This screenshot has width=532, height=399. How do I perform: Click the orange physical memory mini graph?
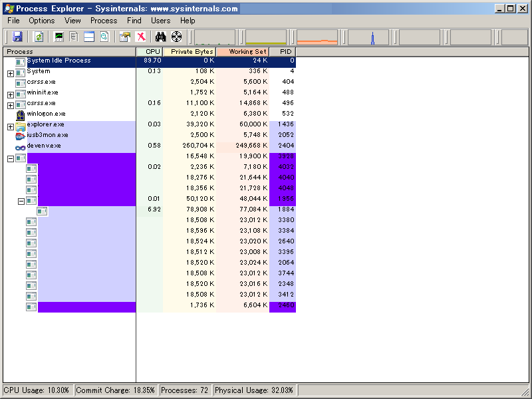pos(317,37)
